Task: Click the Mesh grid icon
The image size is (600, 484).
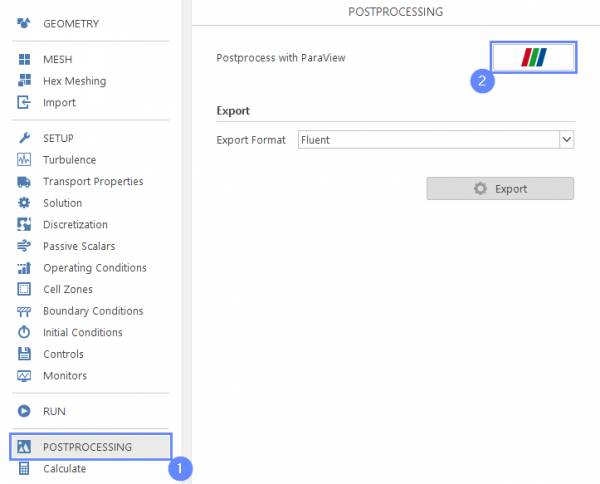Action: coord(24,60)
